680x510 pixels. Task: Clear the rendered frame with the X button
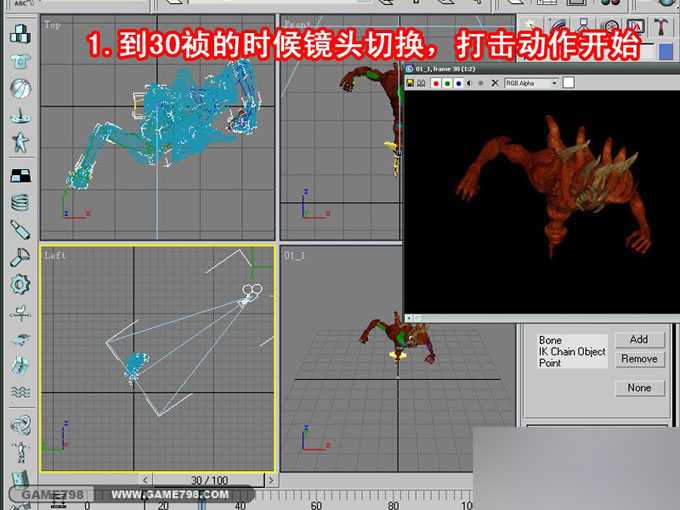tap(495, 83)
